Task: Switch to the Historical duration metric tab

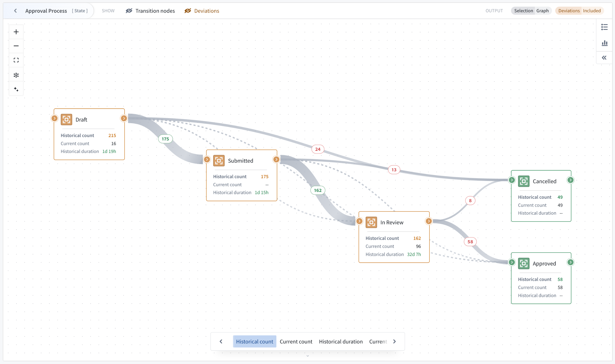Action: click(x=341, y=341)
